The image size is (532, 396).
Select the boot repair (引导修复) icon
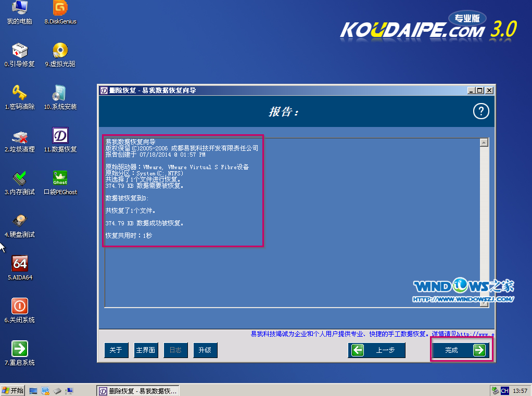[20, 51]
